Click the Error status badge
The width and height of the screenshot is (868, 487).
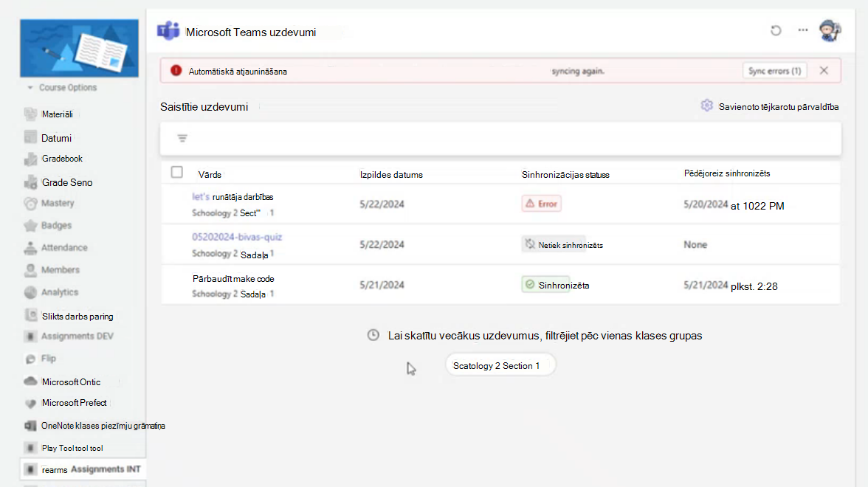[x=542, y=204]
